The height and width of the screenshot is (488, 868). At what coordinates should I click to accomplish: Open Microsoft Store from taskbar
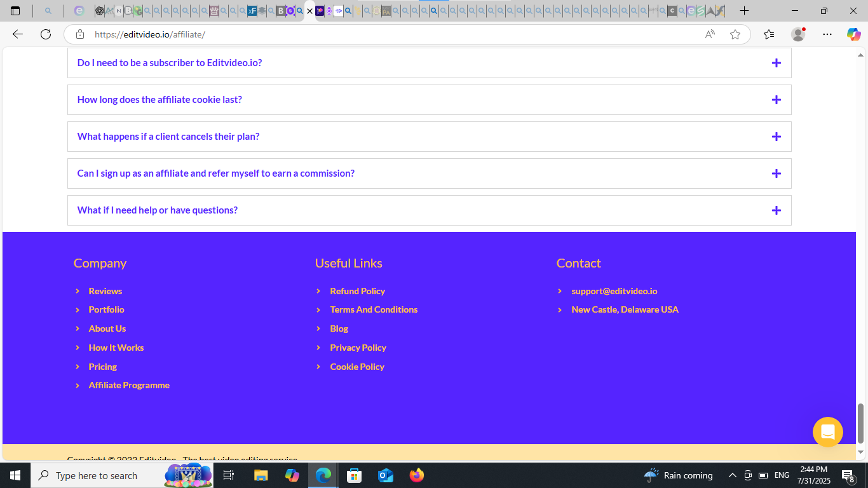point(355,475)
